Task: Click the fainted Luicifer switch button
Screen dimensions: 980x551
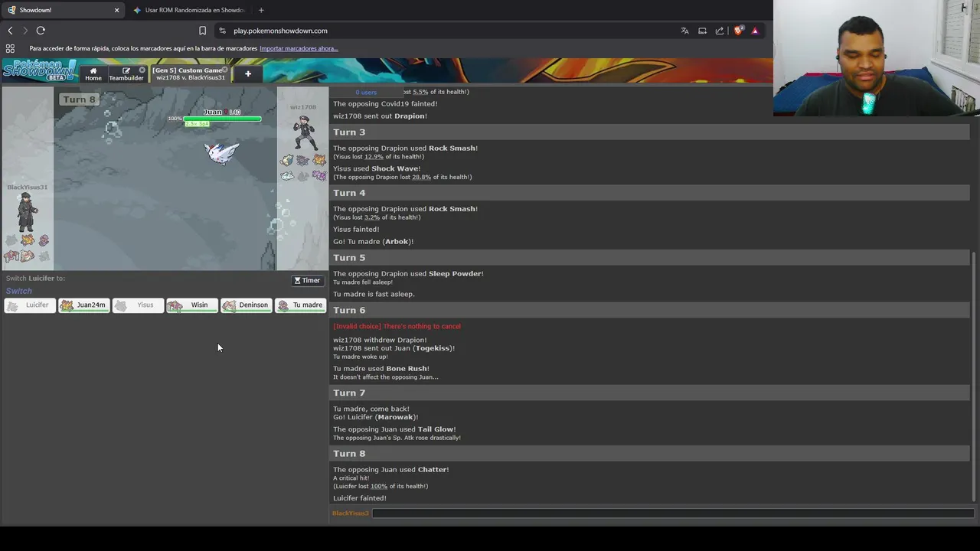Action: pyautogui.click(x=30, y=305)
